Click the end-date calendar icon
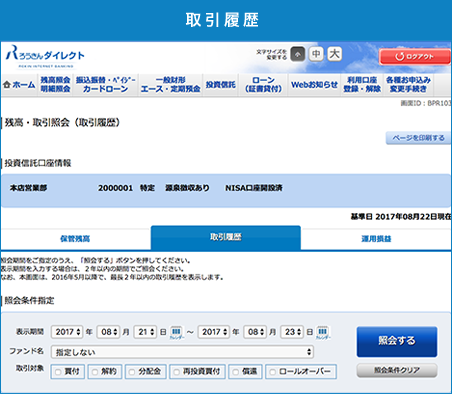452x394 pixels. 322,332
